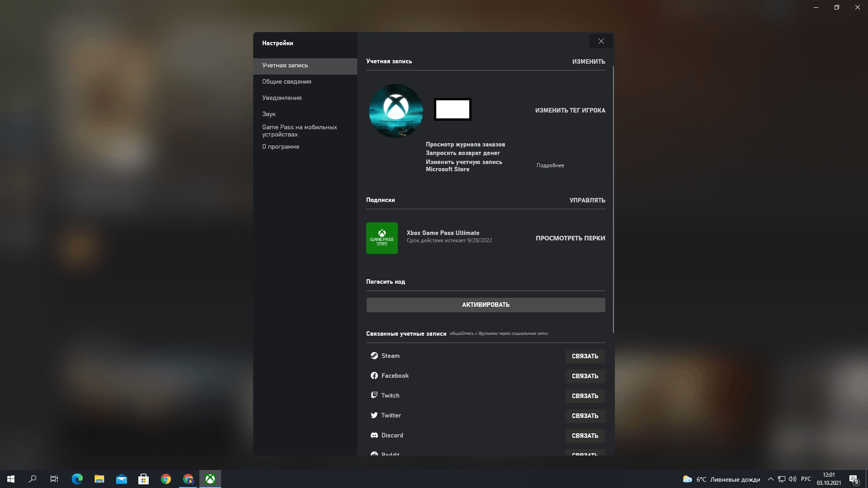Open the Подробнее link
The width and height of the screenshot is (868, 488).
[x=550, y=165]
